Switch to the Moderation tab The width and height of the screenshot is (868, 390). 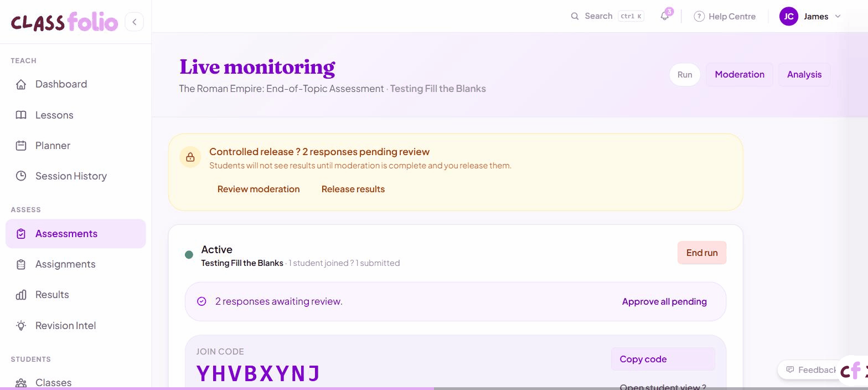coord(740,75)
